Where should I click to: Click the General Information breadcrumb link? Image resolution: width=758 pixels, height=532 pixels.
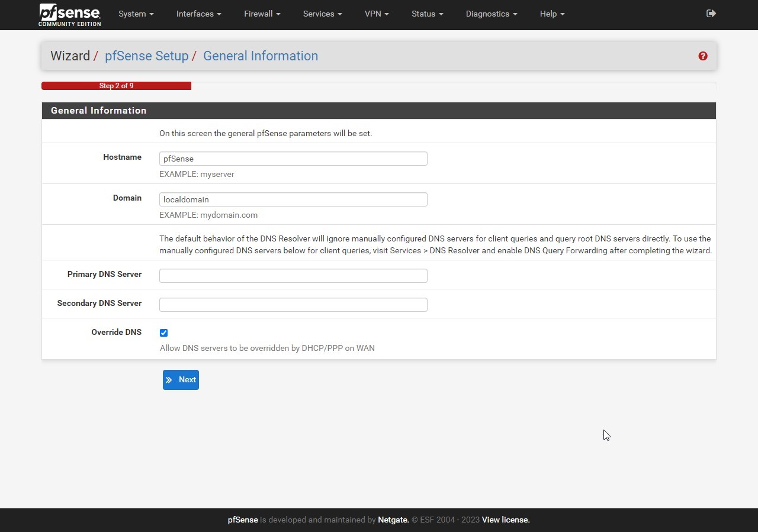click(x=261, y=56)
